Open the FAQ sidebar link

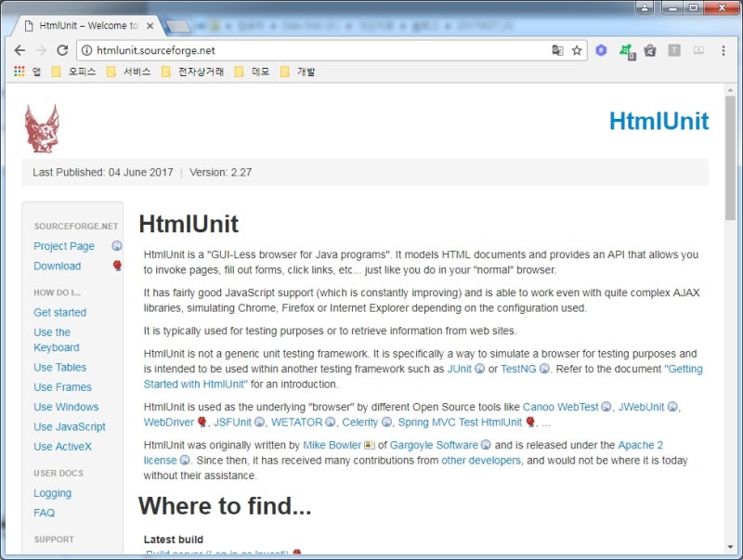point(44,513)
